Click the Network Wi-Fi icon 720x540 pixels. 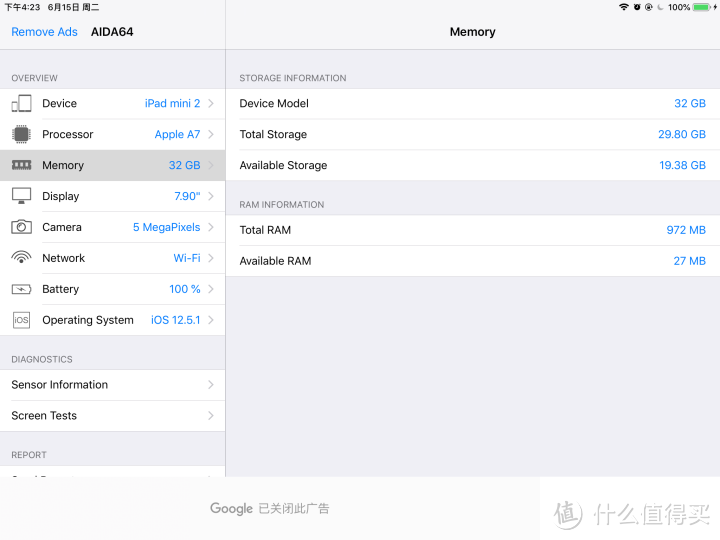click(x=21, y=257)
